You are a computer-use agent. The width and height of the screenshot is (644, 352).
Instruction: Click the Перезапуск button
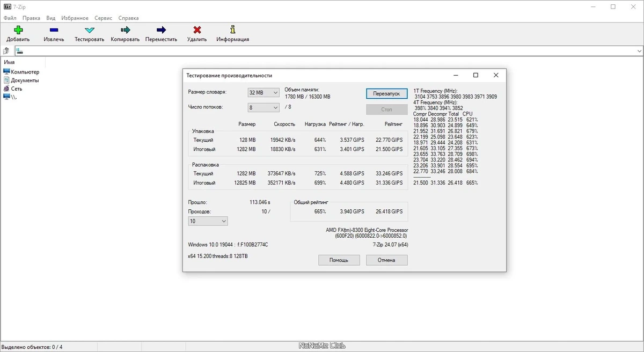click(386, 93)
